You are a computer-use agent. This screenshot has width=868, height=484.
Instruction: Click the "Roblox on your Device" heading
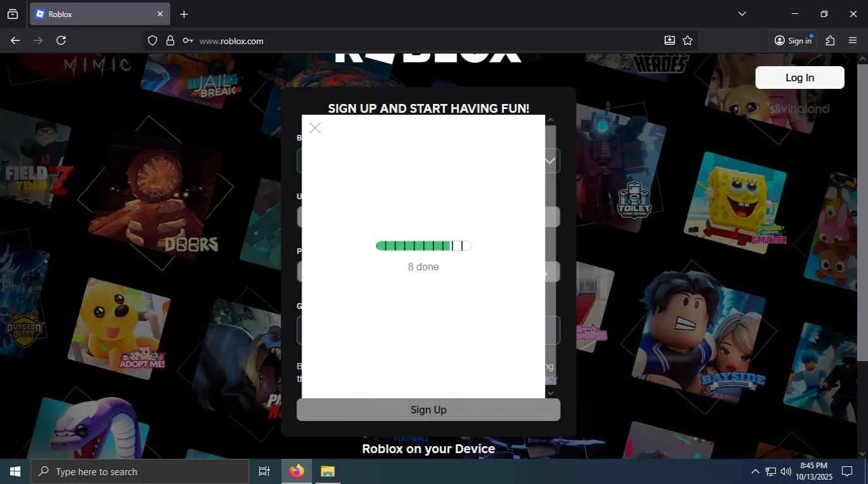[x=428, y=449]
